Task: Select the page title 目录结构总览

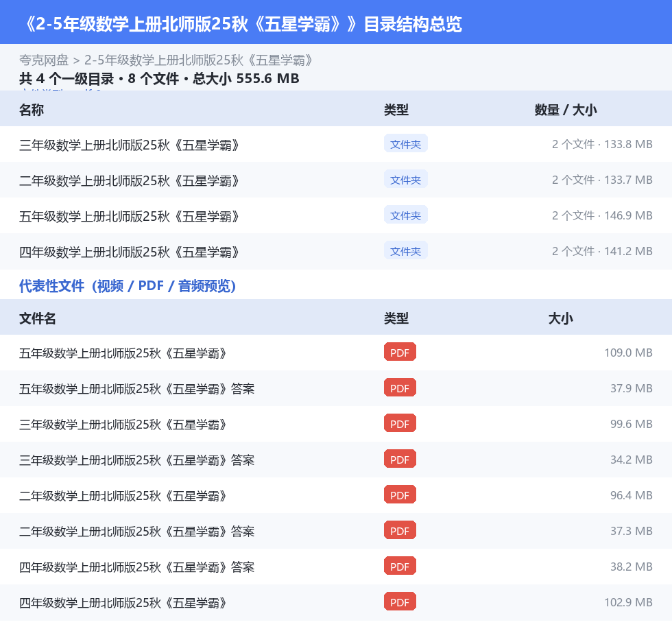Action: pyautogui.click(x=413, y=24)
